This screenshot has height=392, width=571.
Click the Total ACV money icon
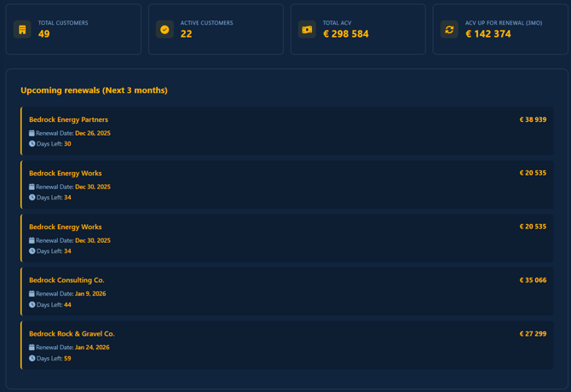pyautogui.click(x=307, y=29)
